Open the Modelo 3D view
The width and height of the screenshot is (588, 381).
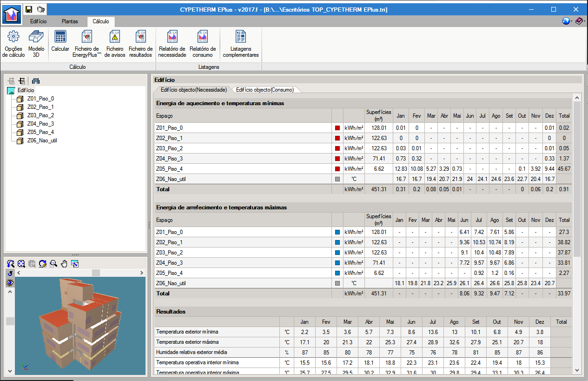point(36,44)
